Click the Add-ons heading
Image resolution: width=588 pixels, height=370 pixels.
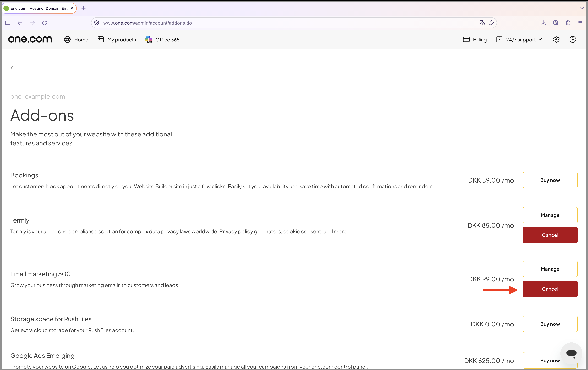coord(42,115)
